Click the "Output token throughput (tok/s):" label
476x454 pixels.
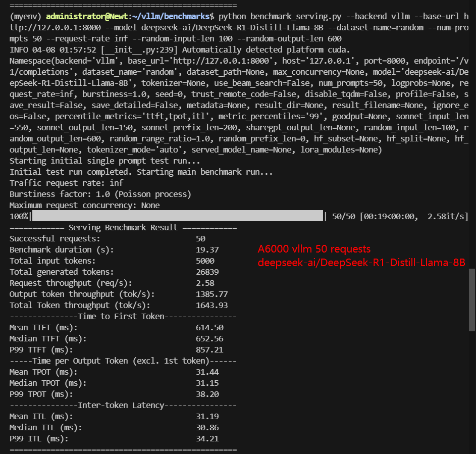click(82, 294)
